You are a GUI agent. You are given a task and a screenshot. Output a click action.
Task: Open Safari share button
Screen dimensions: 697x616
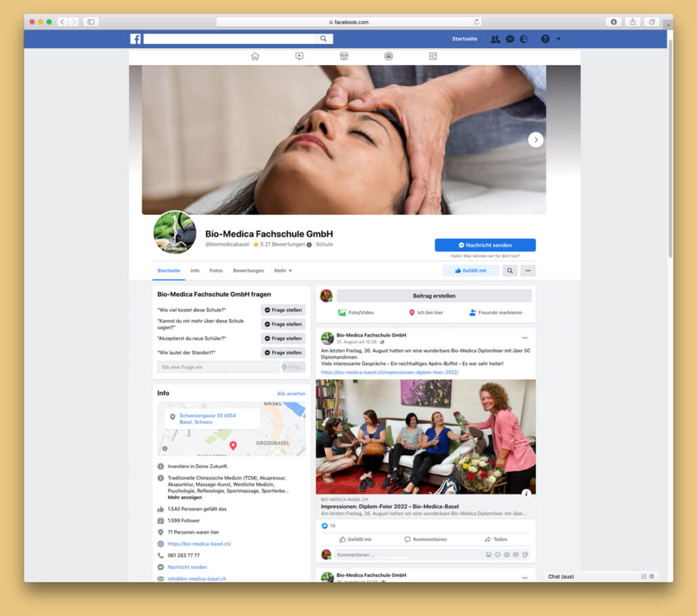[x=633, y=22]
